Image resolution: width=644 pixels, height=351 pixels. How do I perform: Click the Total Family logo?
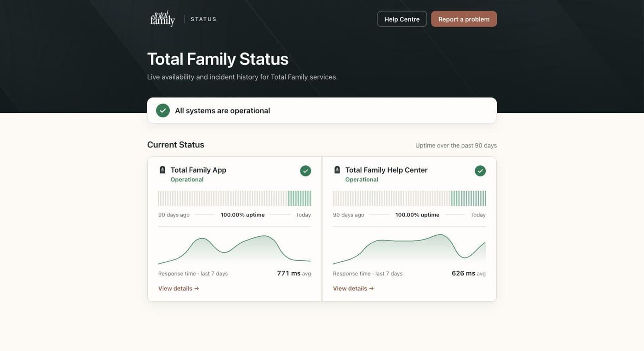163,18
